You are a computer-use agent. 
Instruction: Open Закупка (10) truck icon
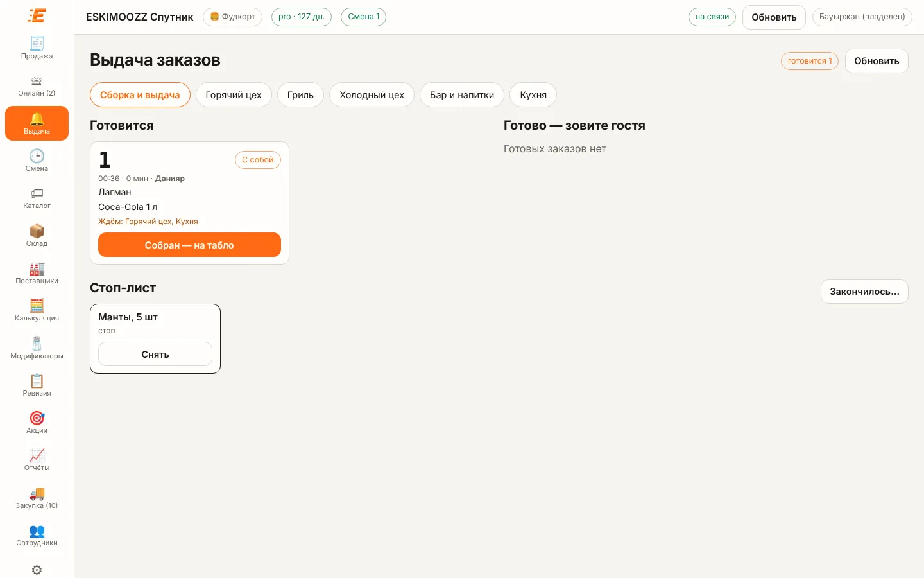point(37,493)
